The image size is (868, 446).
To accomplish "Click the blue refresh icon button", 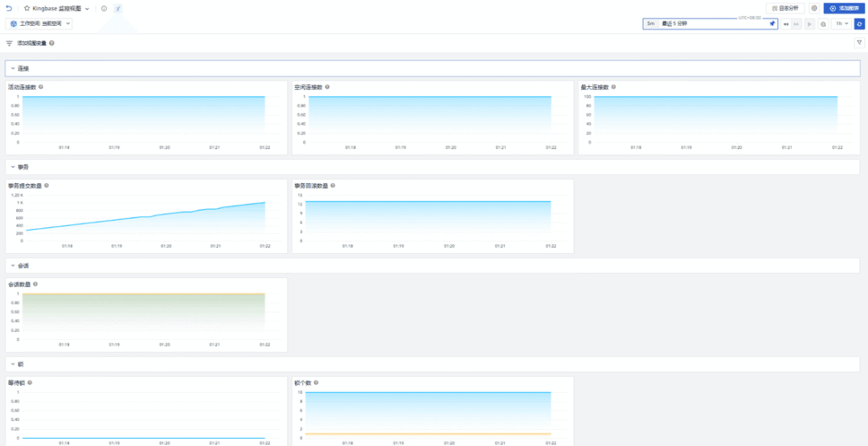I will [858, 24].
